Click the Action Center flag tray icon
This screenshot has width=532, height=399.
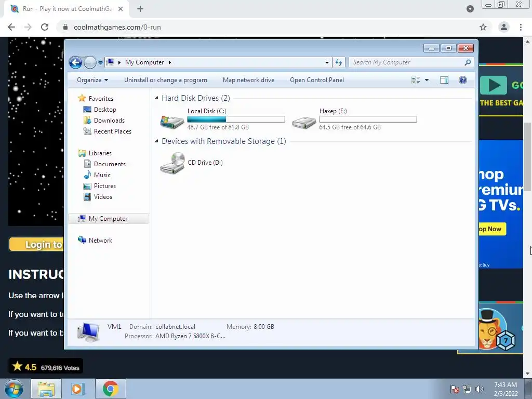click(454, 389)
